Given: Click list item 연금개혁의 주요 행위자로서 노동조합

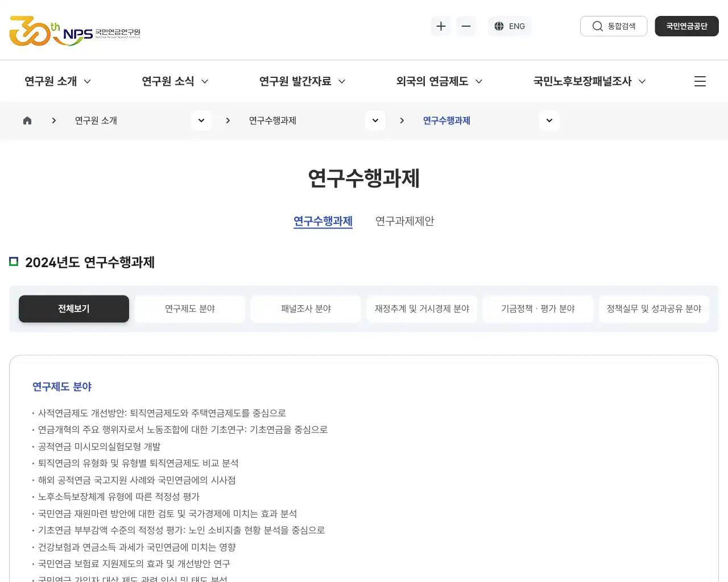Looking at the screenshot, I should coord(183,430).
